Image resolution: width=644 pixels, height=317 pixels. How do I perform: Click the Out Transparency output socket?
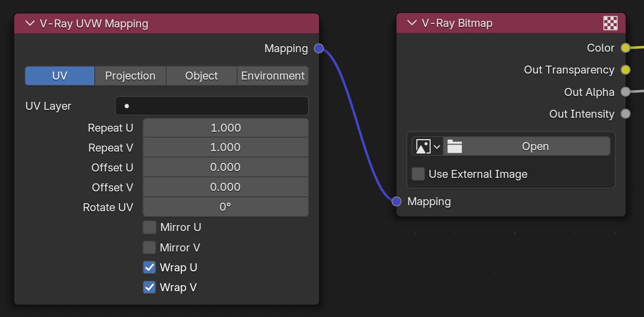pos(626,70)
